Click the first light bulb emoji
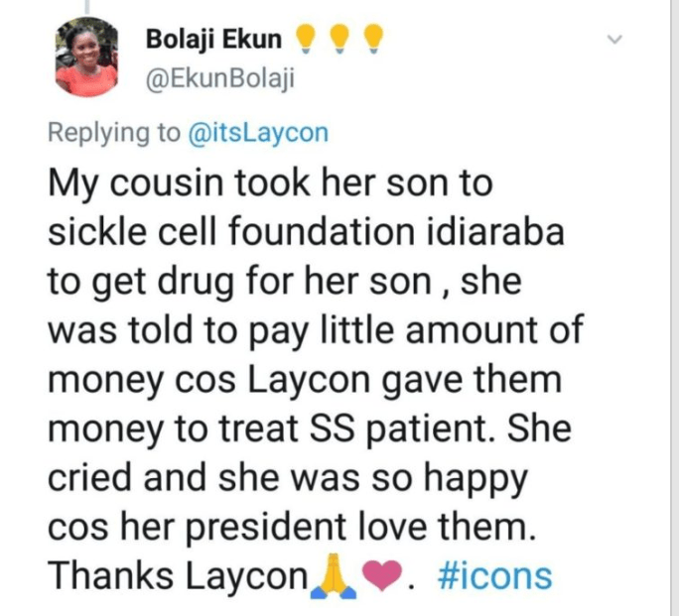679x616 pixels. (307, 39)
